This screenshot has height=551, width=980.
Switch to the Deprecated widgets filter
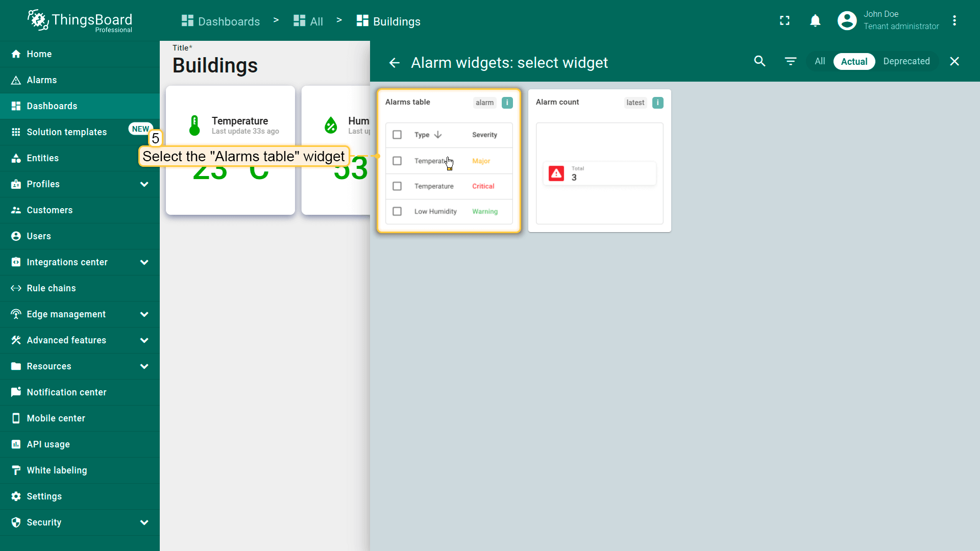click(906, 61)
